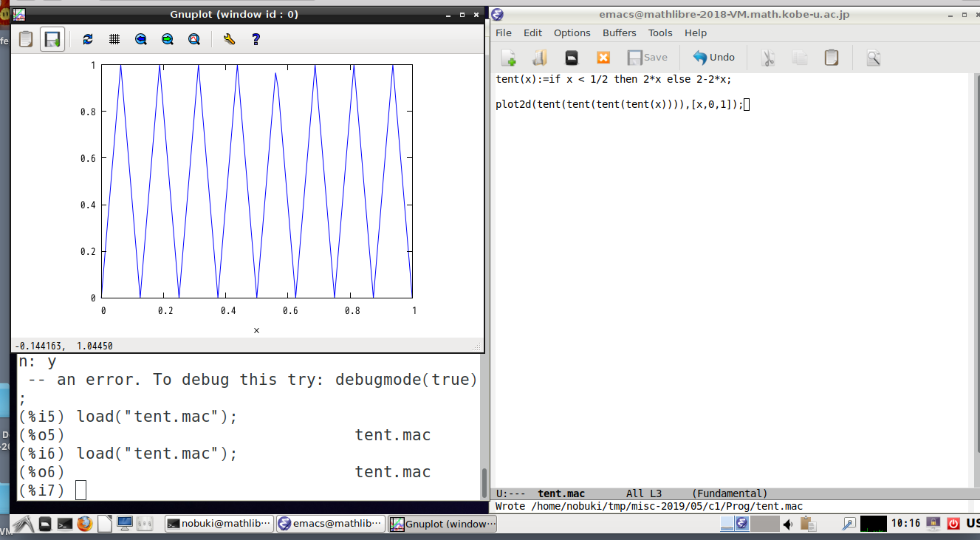Viewport: 980px width, 540px height.
Task: Open Gnuplot help question mark icon
Action: 256,39
